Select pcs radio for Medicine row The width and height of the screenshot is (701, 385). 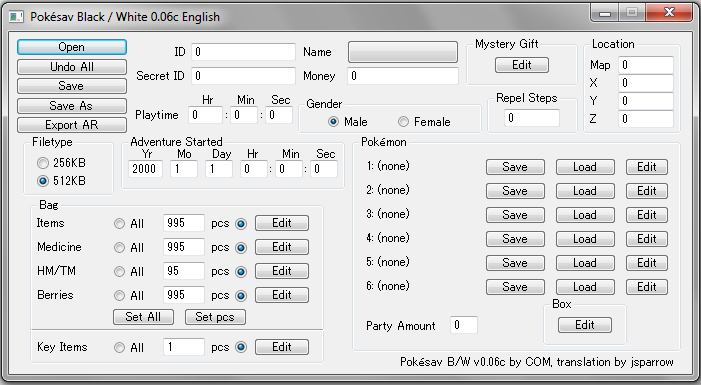tap(241, 247)
